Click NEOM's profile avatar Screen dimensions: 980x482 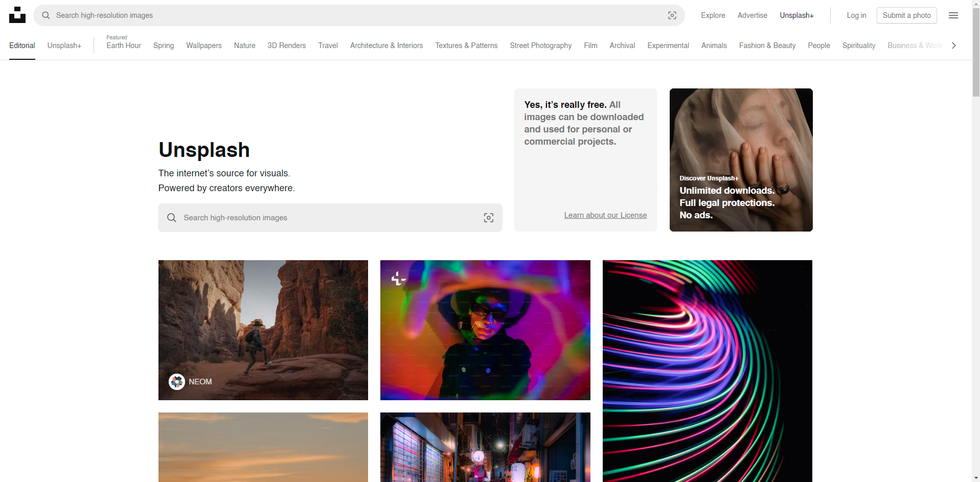[x=176, y=381]
